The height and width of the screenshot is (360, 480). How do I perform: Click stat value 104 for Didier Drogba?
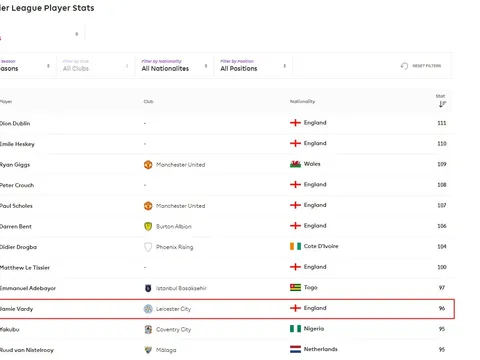[x=442, y=247]
